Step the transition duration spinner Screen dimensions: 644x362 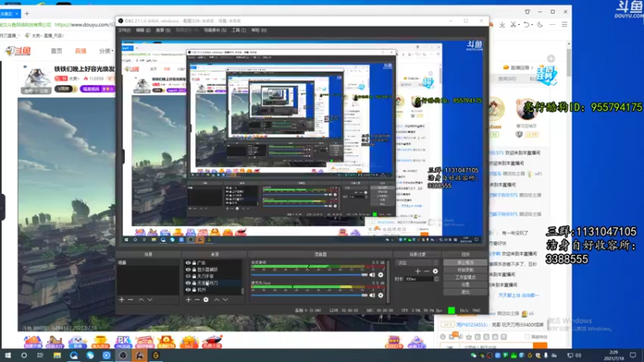436,279
